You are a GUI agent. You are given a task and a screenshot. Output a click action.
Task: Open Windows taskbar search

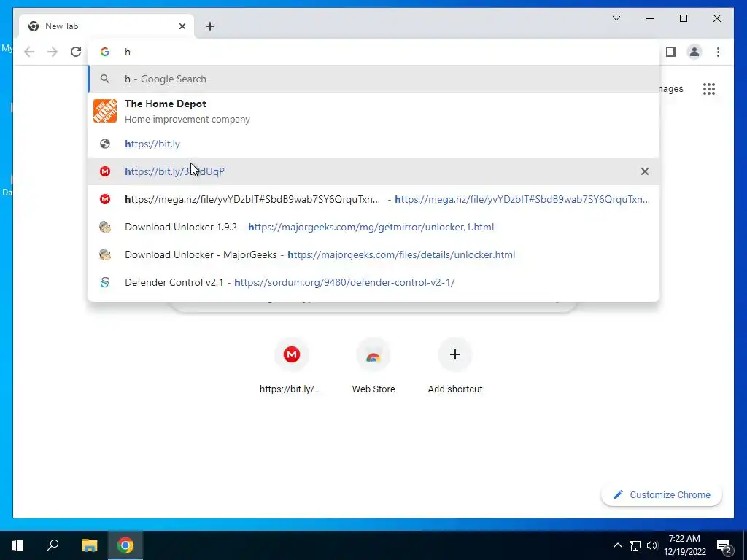[53, 545]
